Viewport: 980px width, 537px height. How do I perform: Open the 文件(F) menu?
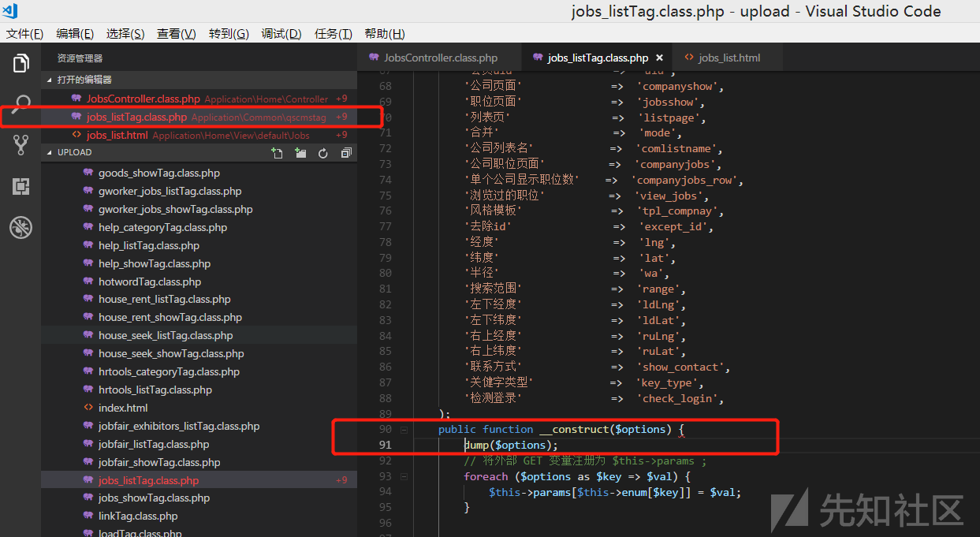[x=24, y=34]
